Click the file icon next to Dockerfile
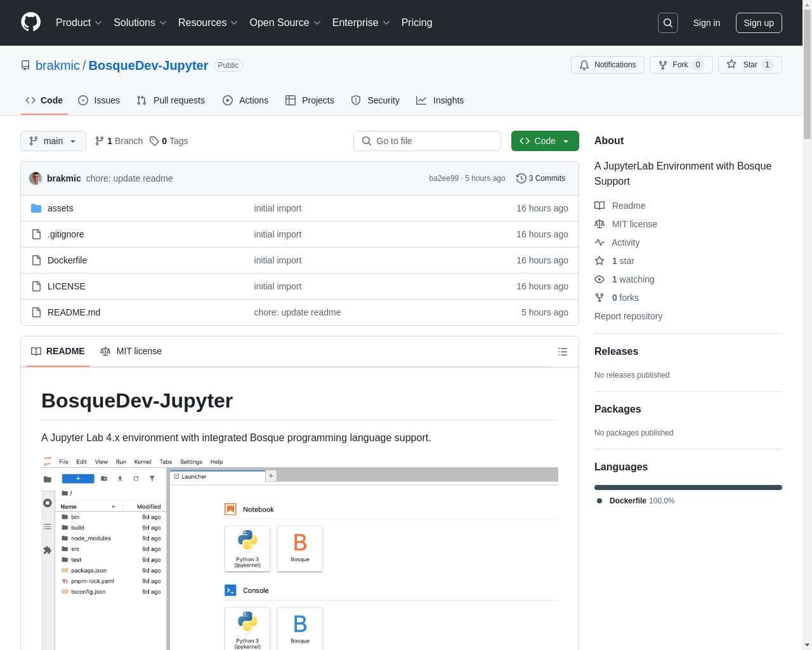 pyautogui.click(x=36, y=260)
